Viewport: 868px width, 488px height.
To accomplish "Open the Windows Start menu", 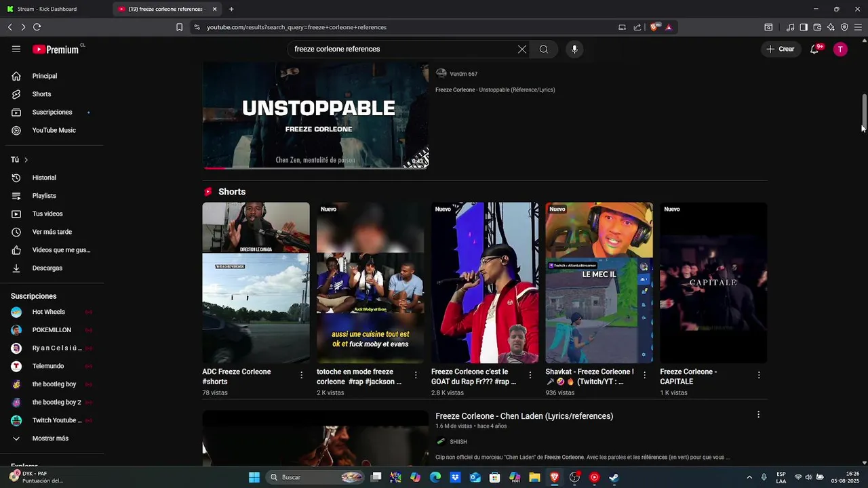I will 254,477.
